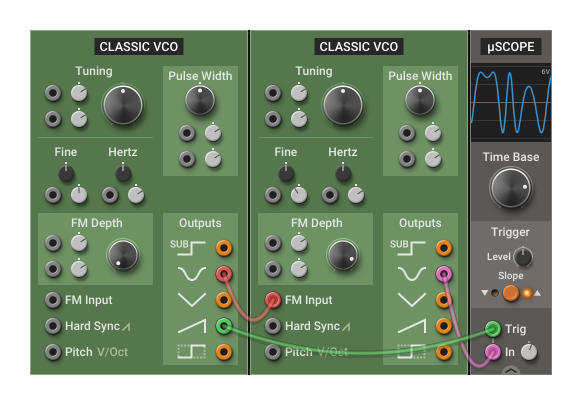Click the first VCO's pulse wave output jack
Screen dimensions: 582x405
click(x=224, y=352)
